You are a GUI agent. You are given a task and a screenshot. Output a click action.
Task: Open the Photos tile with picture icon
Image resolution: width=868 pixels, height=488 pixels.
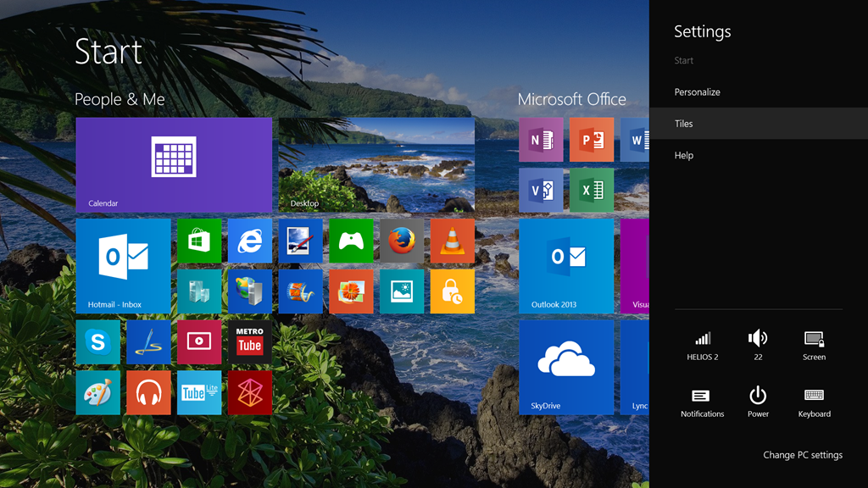click(x=402, y=291)
